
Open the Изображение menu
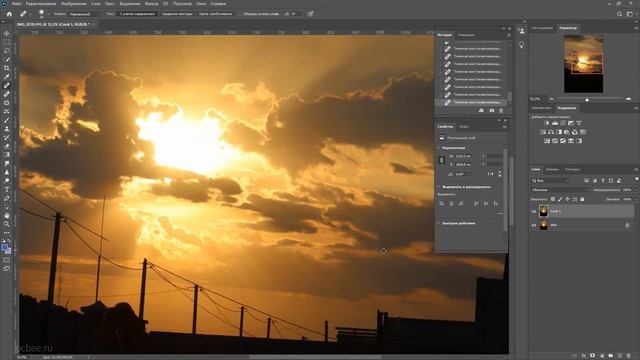click(73, 4)
